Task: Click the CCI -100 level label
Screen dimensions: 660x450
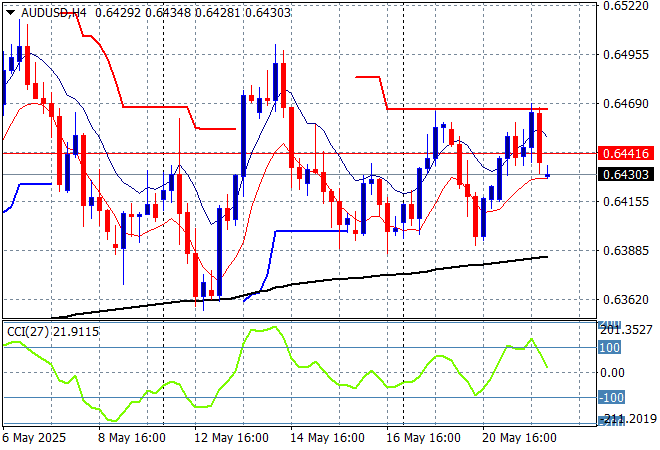Action: (610, 398)
